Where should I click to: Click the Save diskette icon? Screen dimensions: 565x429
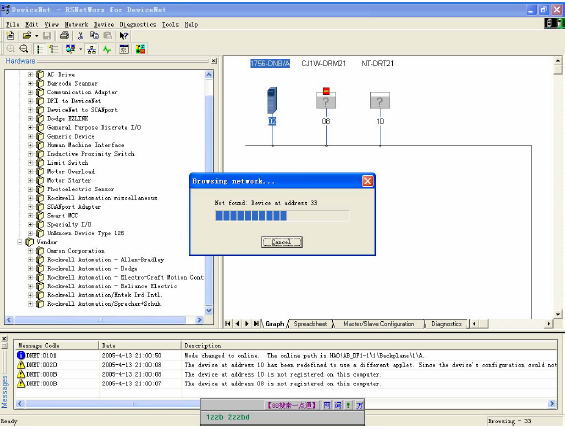point(47,36)
